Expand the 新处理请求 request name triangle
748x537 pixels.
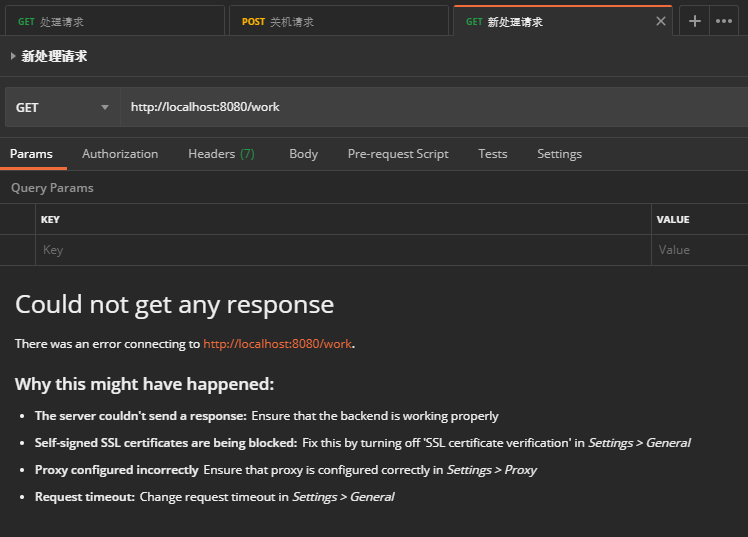(13, 57)
